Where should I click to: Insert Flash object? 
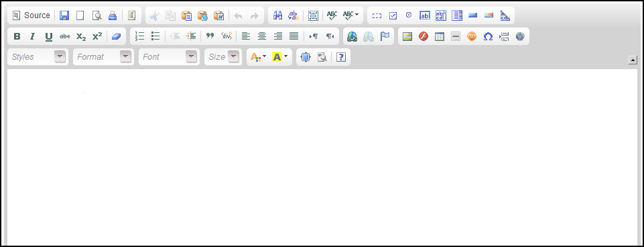[x=424, y=36]
